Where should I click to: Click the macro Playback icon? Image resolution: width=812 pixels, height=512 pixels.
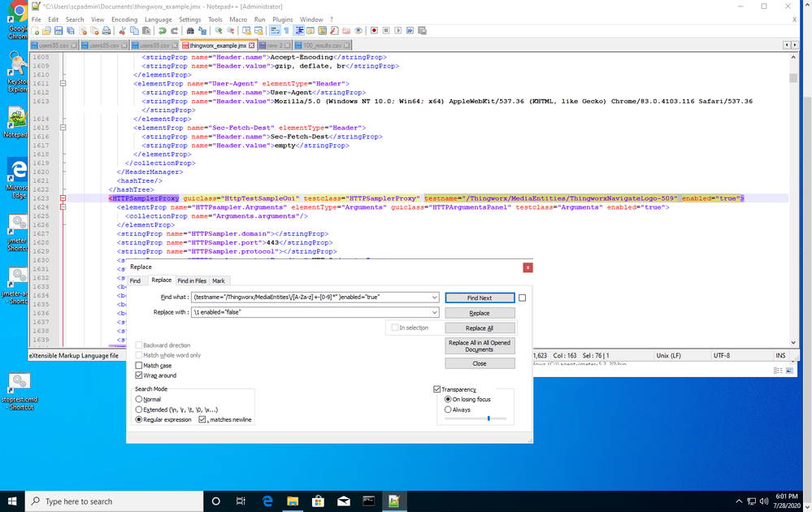point(398,31)
